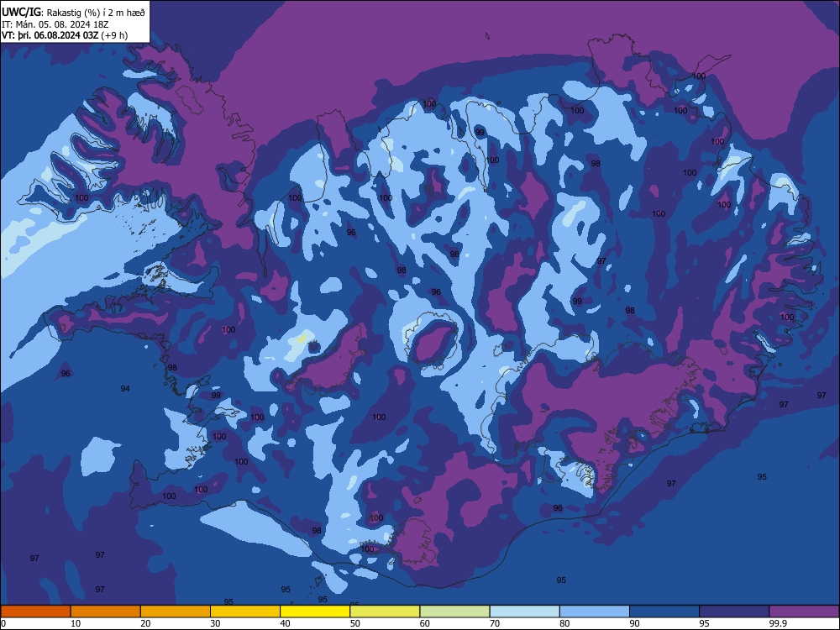Pick the pale green 60–70 legend swatch

coord(454,612)
